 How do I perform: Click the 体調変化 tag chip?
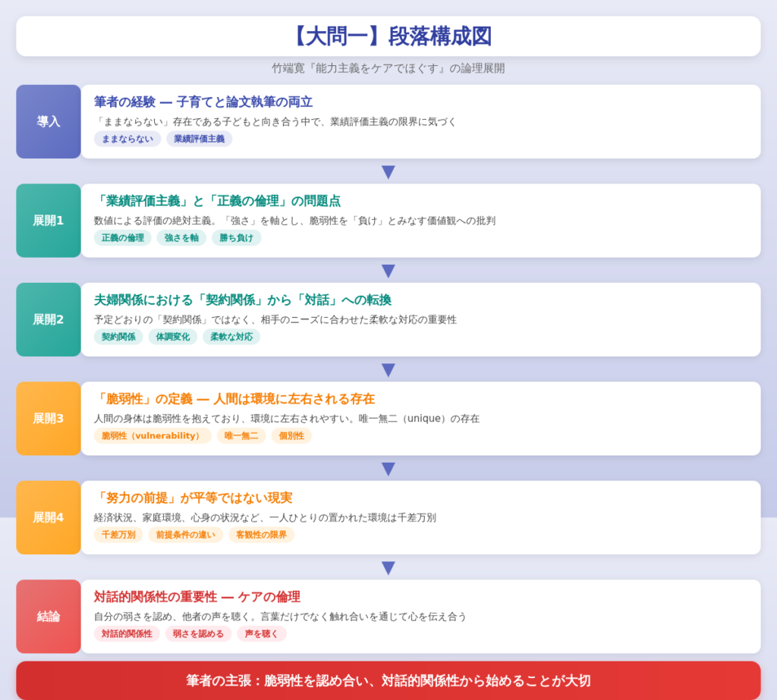tap(172, 337)
